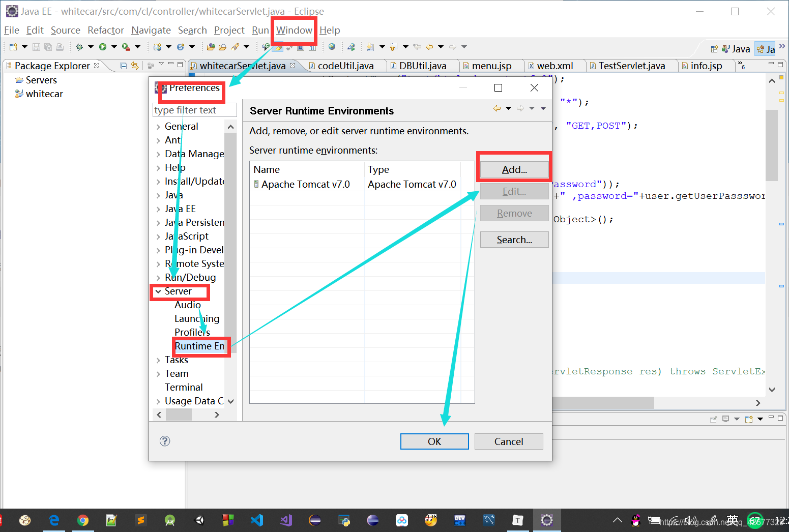This screenshot has width=789, height=532.
Task: Click Collapse All in Package Explorer
Action: [x=123, y=66]
